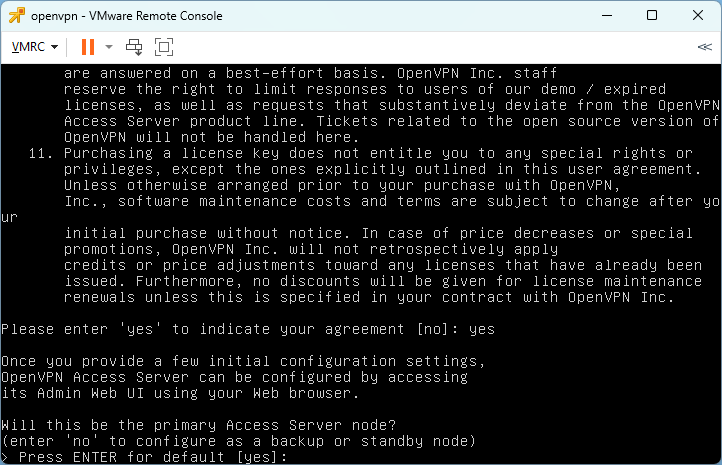Viewport: 722px width, 465px height.
Task: Click the '(enter no to configure as backup' line
Action: click(x=239, y=441)
